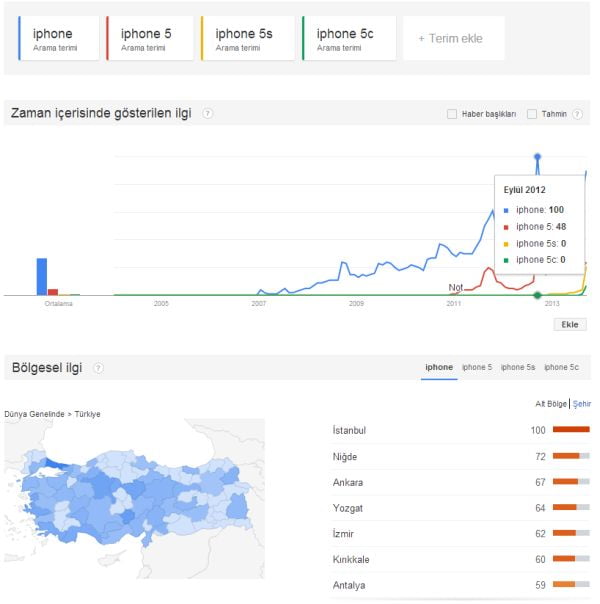Screen dimensions: 600x604
Task: Click the blue iphone average bar
Action: (42, 276)
